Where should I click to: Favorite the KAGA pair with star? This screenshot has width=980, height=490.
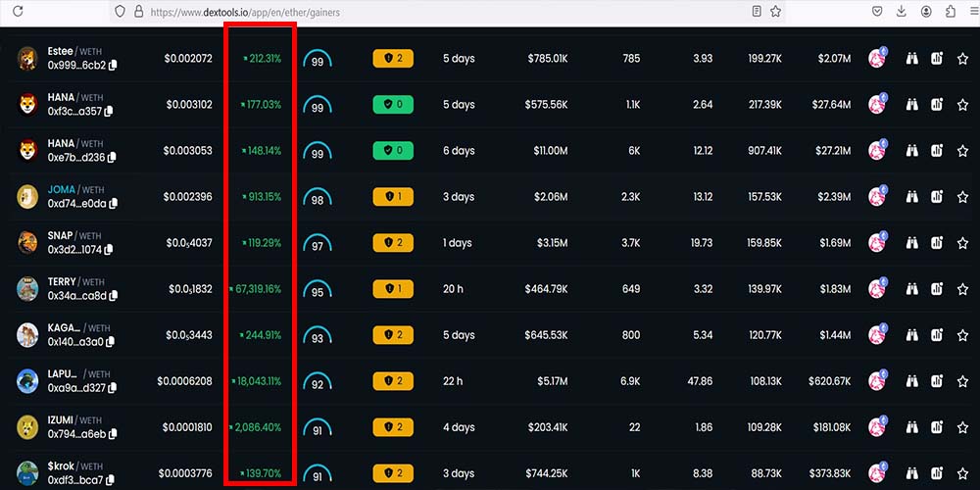point(962,335)
